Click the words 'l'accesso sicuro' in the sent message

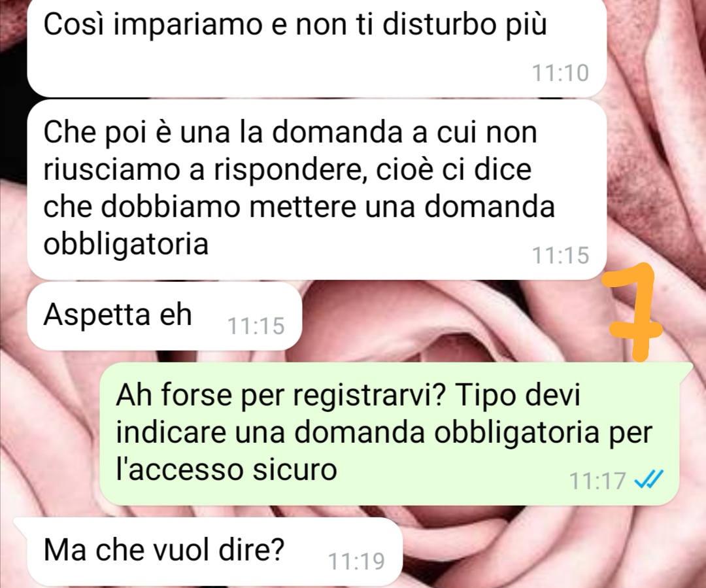pos(226,470)
